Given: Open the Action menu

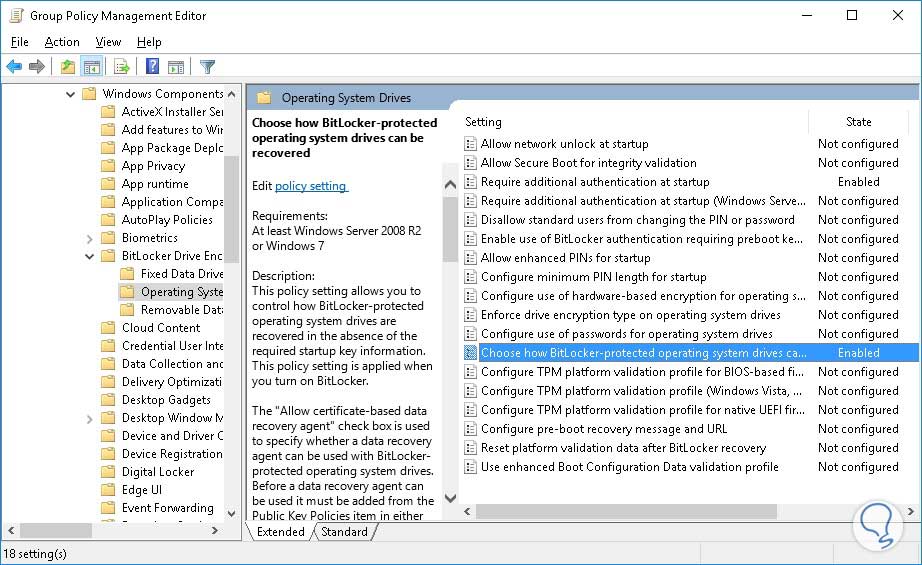Looking at the screenshot, I should (x=62, y=42).
